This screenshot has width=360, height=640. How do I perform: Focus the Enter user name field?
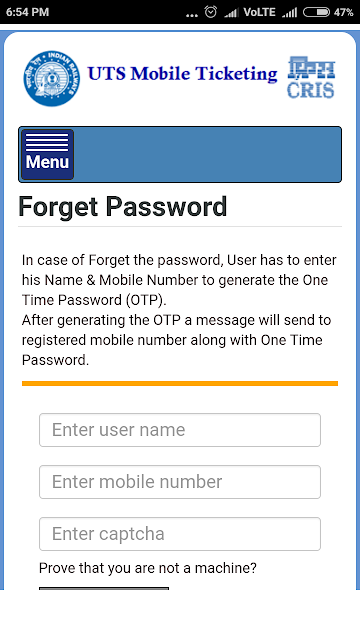point(180,430)
